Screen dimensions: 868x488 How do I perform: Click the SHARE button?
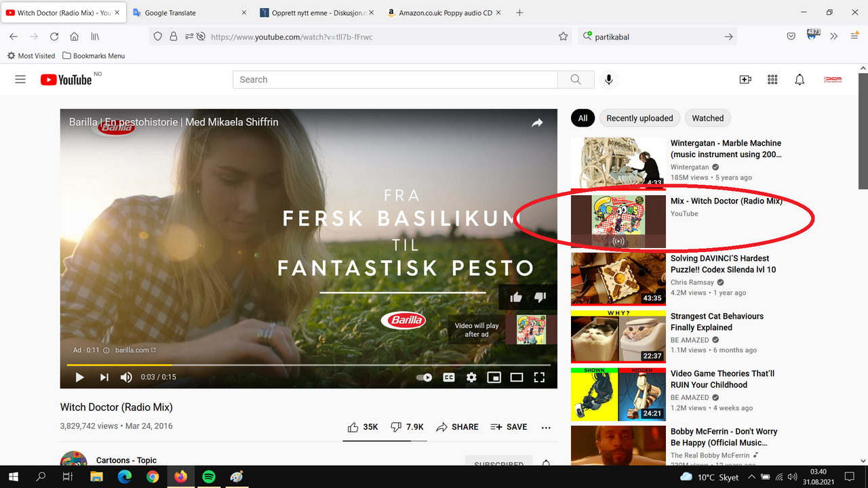point(457,427)
